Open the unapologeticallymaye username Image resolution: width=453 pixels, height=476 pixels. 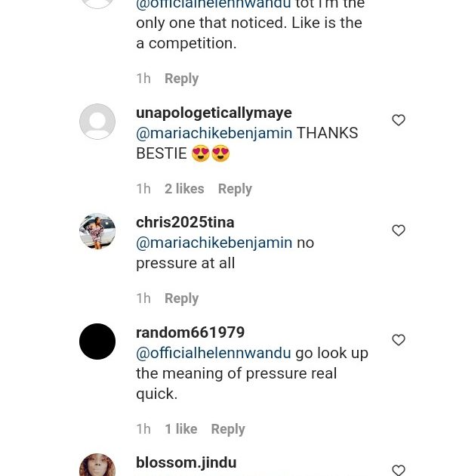click(214, 113)
